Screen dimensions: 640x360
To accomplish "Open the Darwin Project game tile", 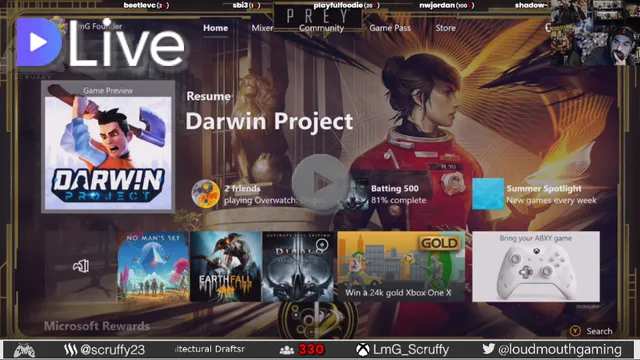I will pyautogui.click(x=108, y=147).
